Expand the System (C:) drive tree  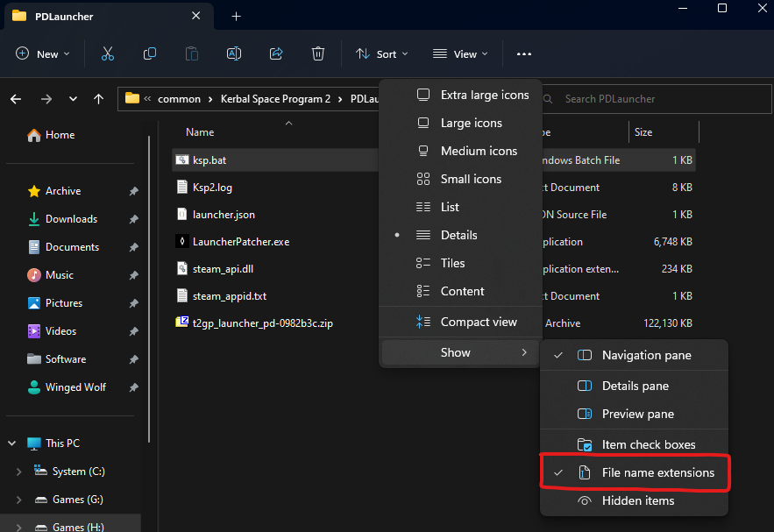19,472
